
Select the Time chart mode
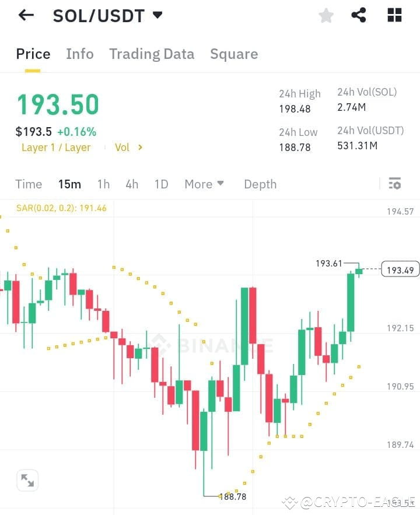tap(29, 184)
